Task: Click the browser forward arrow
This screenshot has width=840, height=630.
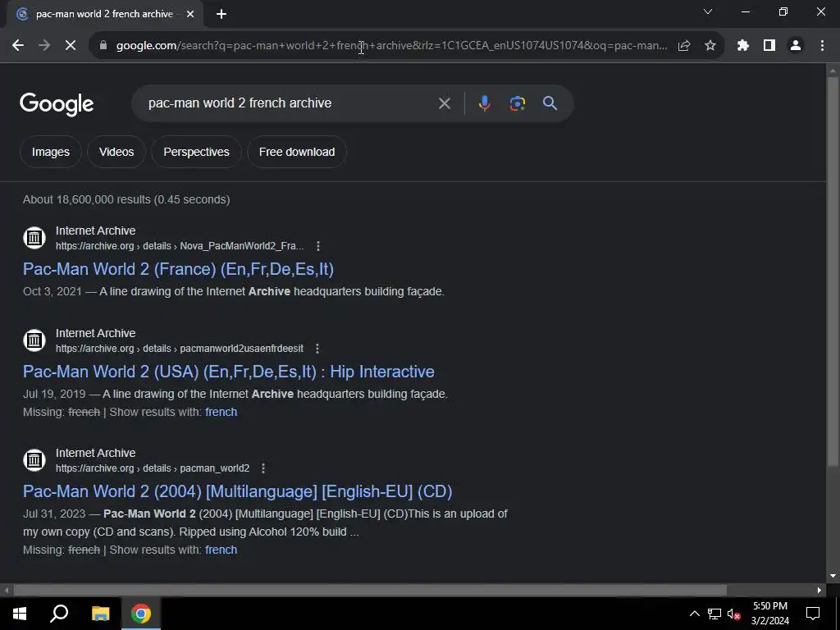Action: (44, 46)
